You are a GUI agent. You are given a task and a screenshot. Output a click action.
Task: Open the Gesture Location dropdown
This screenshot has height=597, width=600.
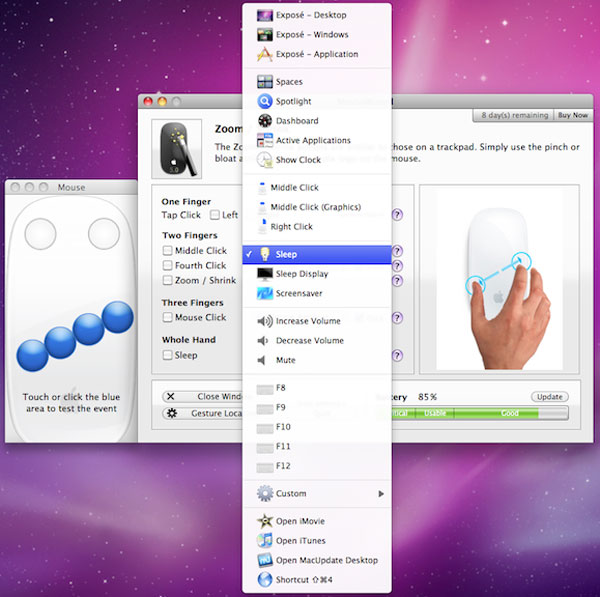(x=202, y=413)
